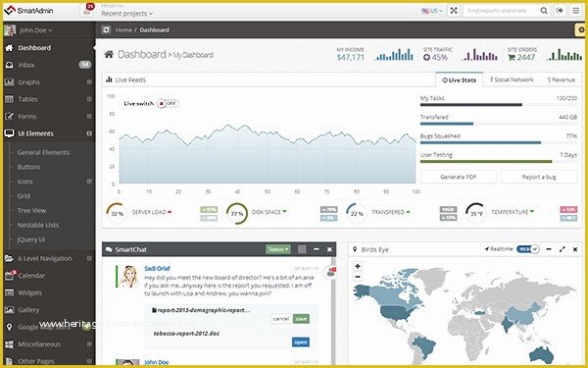Click the Server Load 32% gauge
The image size is (588, 368).
(117, 213)
